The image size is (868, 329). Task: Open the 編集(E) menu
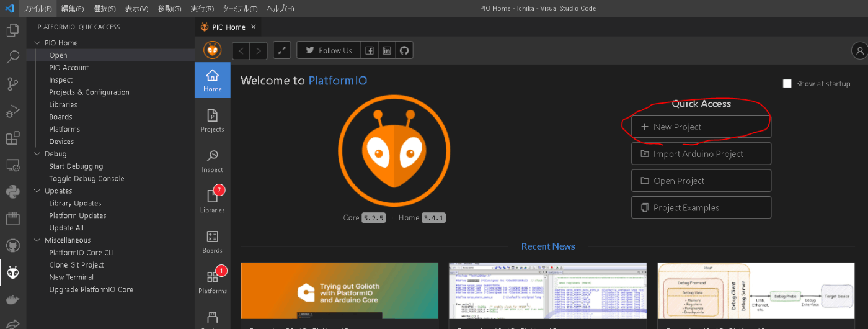[x=73, y=9]
